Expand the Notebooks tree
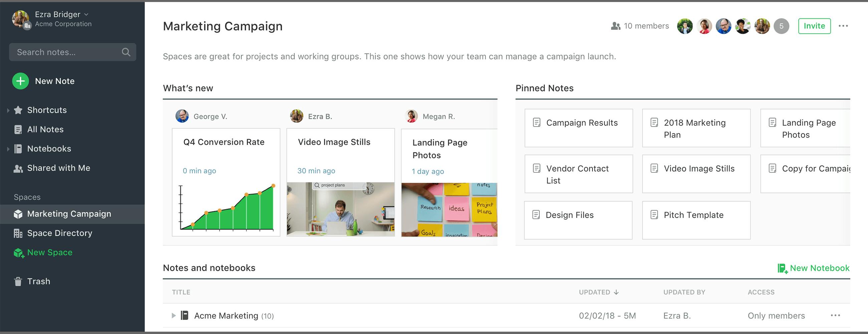The width and height of the screenshot is (868, 334). pyautogui.click(x=8, y=149)
